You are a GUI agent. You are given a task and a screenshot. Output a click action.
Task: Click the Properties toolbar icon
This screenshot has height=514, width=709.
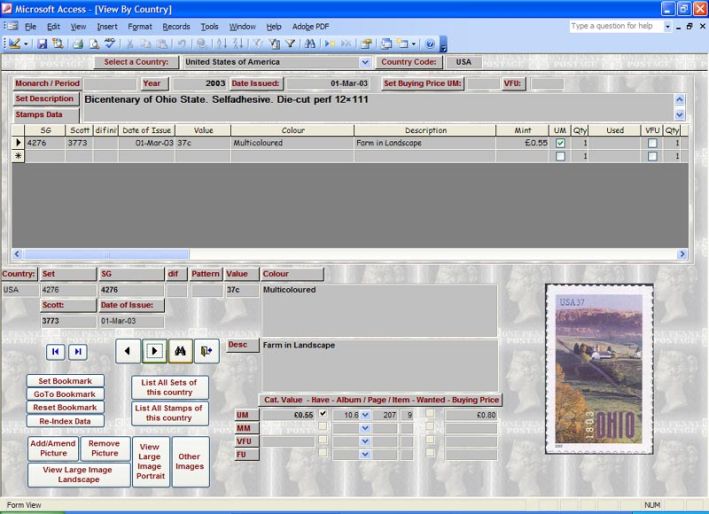point(367,44)
